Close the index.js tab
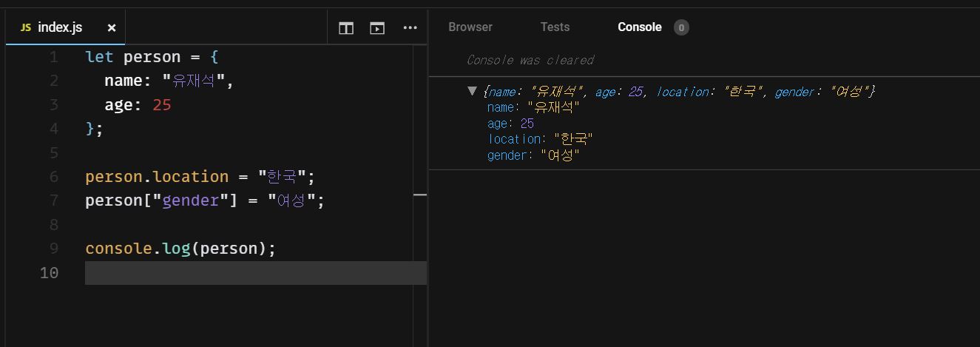 coord(112,28)
